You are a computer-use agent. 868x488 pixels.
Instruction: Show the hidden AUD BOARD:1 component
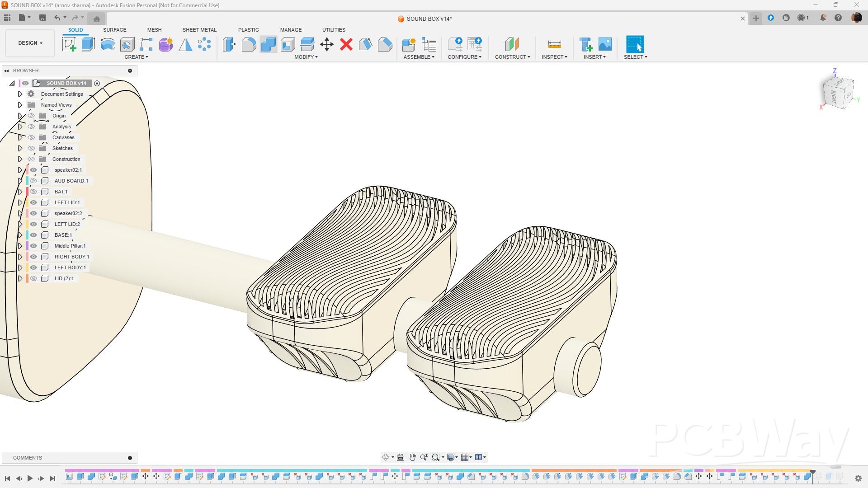tap(33, 181)
